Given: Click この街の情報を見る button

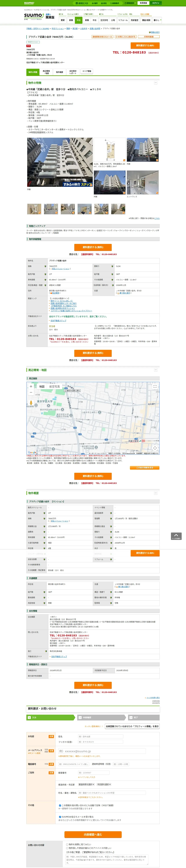Looking at the screenshot, I should pyautogui.click(x=145, y=468).
